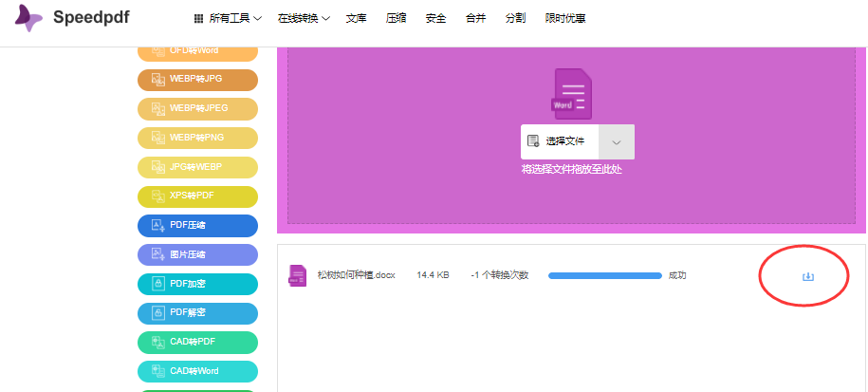This screenshot has height=392, width=868.
Task: Select the XPS转PDF sidebar tool
Action: (x=197, y=196)
